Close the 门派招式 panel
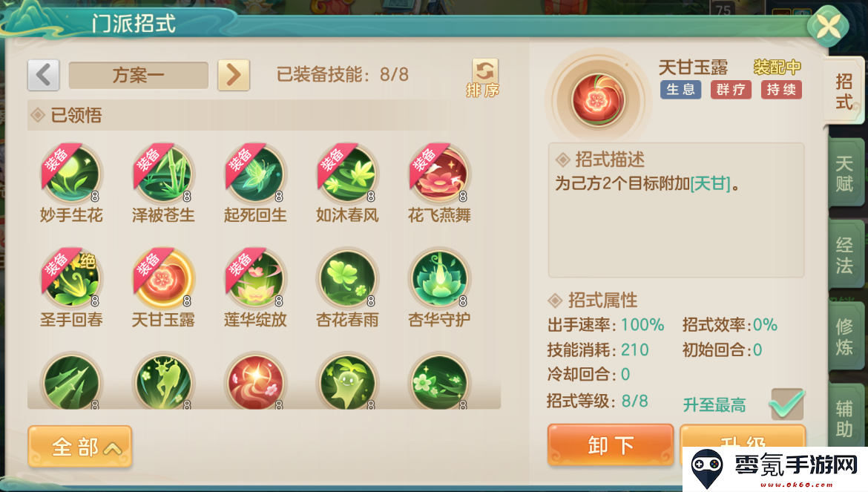Image resolution: width=868 pixels, height=492 pixels. point(828,25)
